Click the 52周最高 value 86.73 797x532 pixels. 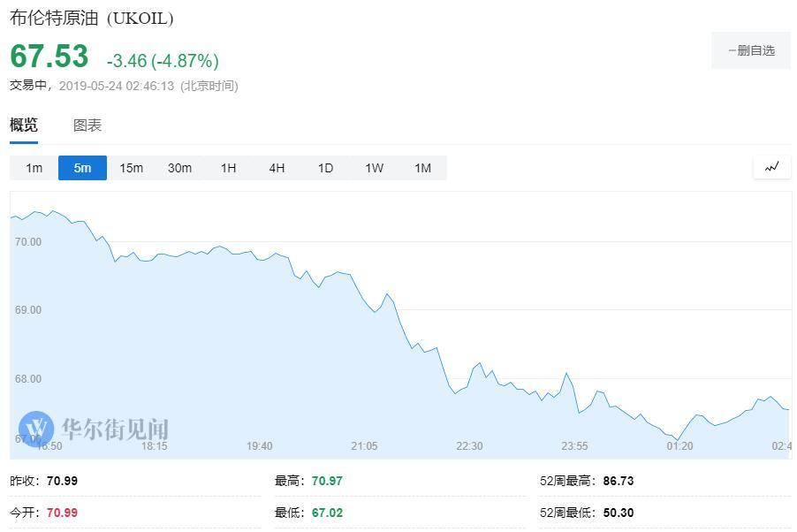coord(618,482)
